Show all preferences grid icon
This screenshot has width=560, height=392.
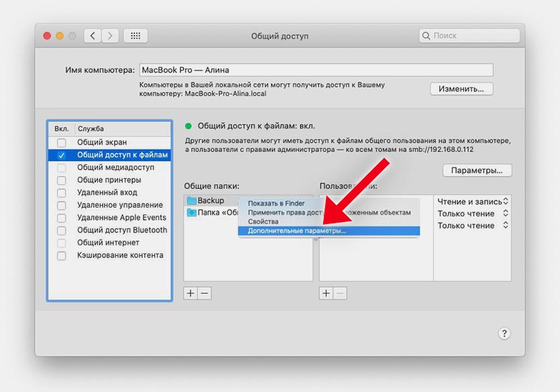135,36
